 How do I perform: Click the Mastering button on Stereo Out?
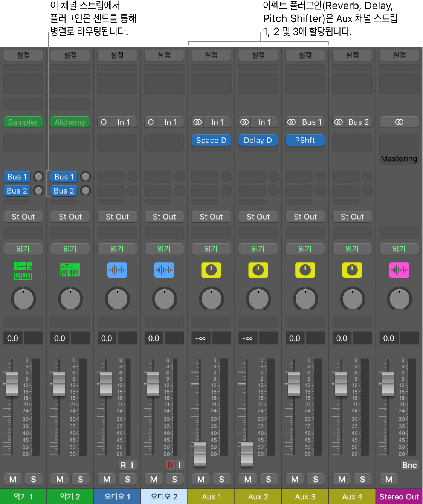[x=399, y=159]
